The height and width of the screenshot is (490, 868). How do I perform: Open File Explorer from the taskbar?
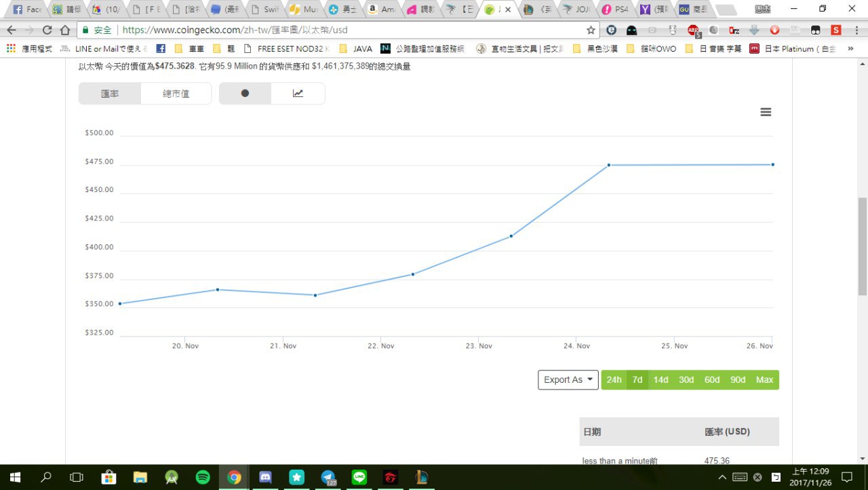coord(140,477)
